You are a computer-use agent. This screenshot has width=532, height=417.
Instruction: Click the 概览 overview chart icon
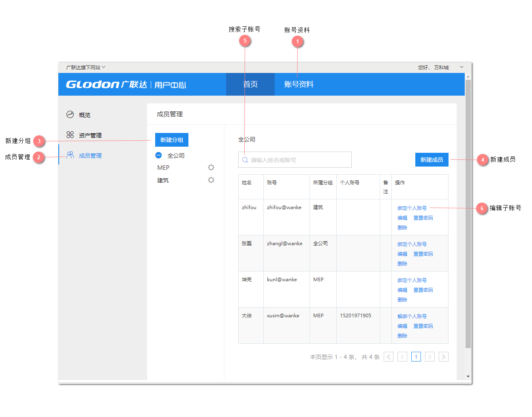click(x=70, y=115)
